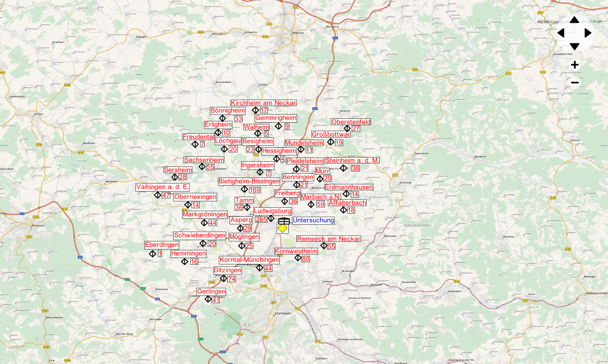The width and height of the screenshot is (608, 364).
Task: Select the Ludwigsburg map marker
Action: pyautogui.click(x=270, y=218)
